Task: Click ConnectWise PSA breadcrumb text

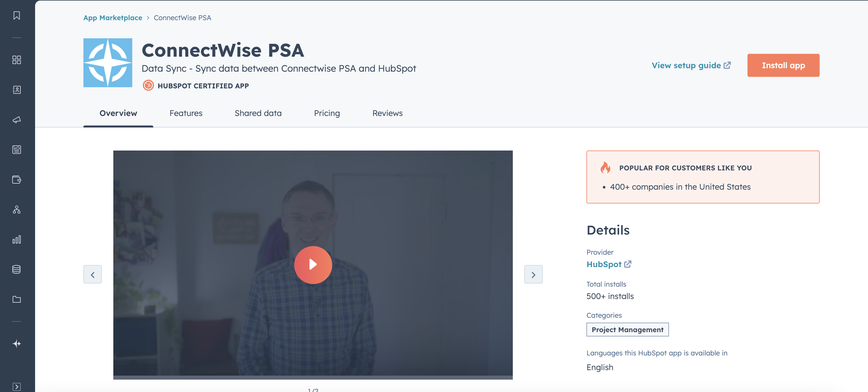Action: [182, 18]
